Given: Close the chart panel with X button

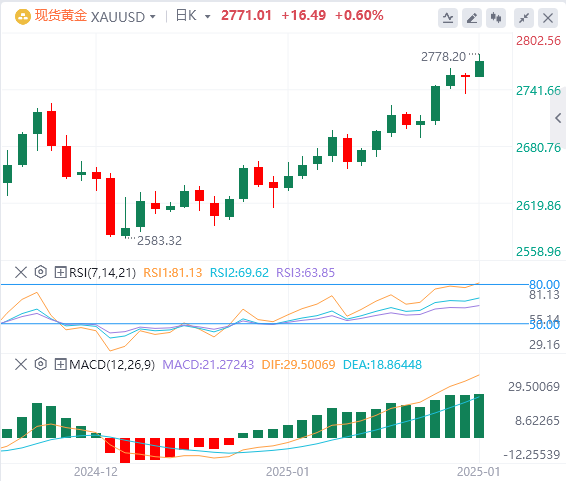Looking at the screenshot, I should coord(548,18).
